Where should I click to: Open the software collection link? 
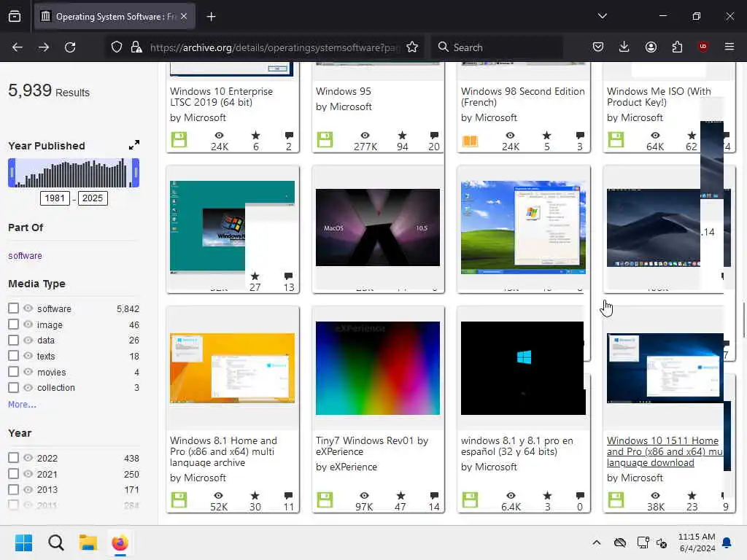coord(25,256)
